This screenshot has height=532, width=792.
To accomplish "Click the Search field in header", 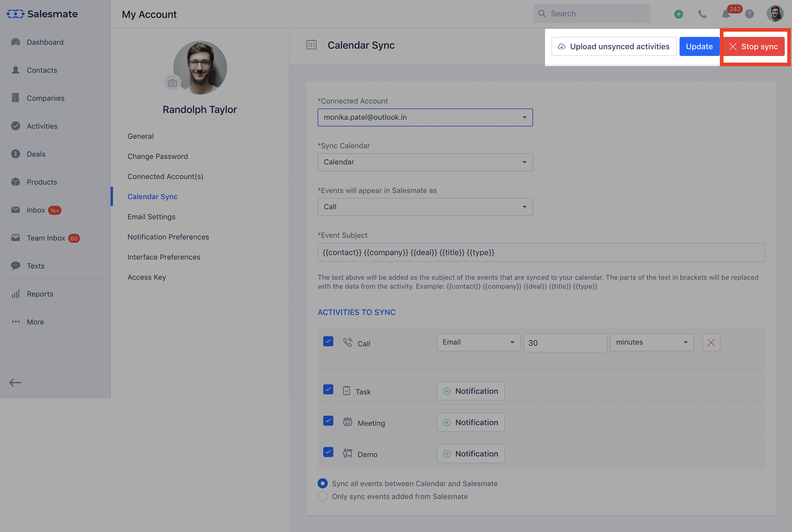I will (x=592, y=14).
